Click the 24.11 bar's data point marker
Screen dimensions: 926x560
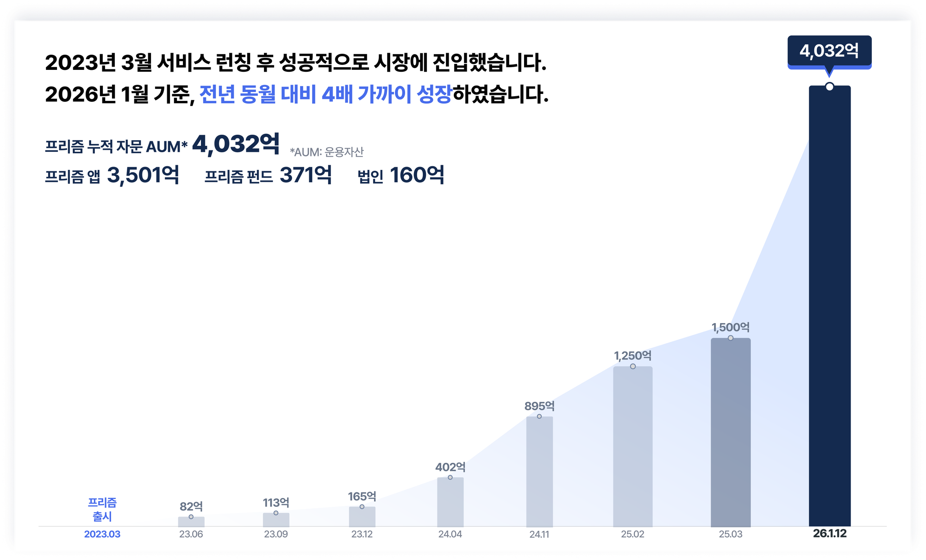pos(539,417)
